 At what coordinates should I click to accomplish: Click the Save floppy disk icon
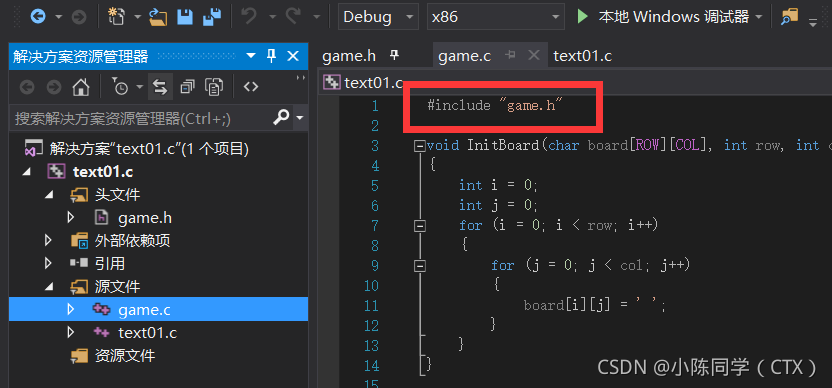point(185,17)
